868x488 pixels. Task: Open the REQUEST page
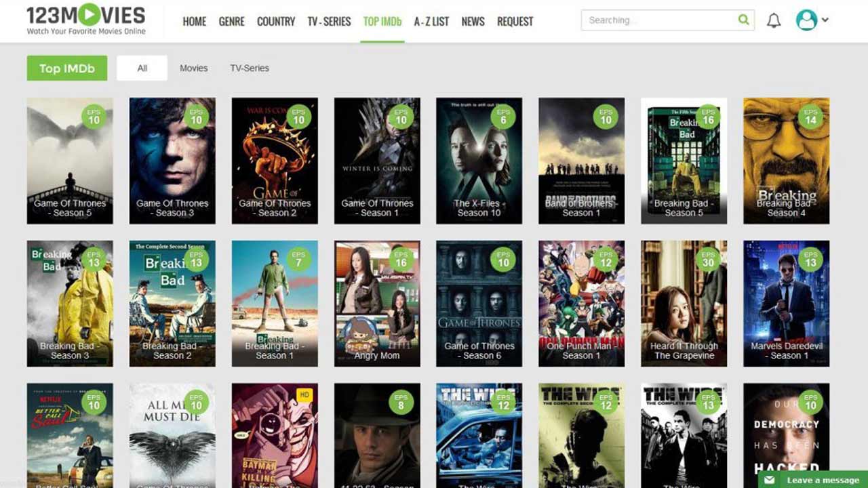point(515,21)
